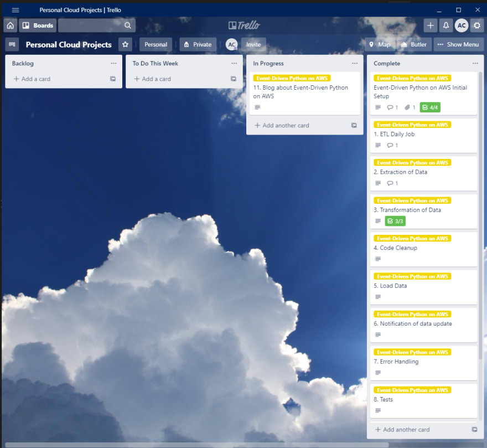Click description icon on Load Data card

[378, 297]
